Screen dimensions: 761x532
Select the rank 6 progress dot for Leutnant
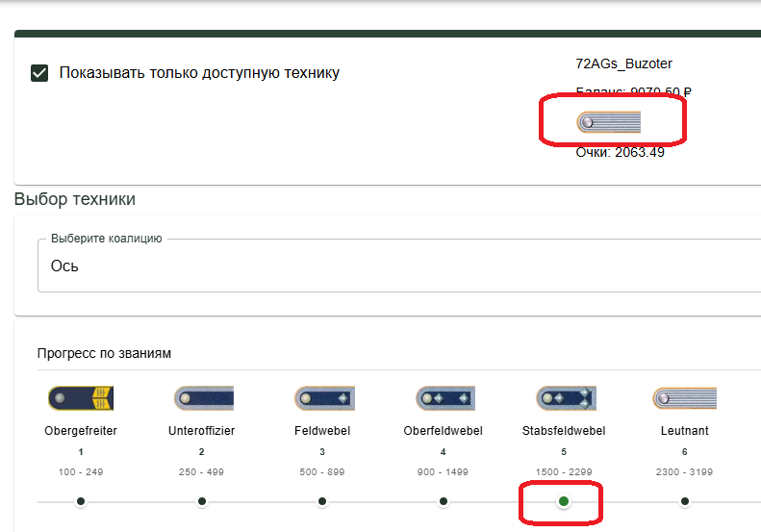[x=685, y=501]
